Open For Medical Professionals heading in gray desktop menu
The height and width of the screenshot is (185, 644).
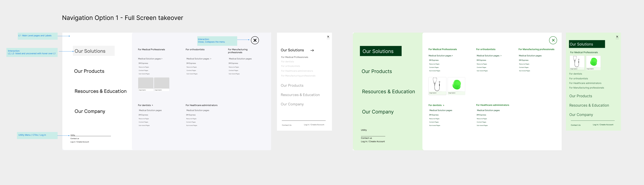pos(151,49)
